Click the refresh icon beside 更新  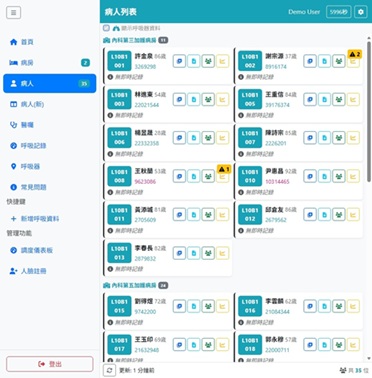[109, 370]
